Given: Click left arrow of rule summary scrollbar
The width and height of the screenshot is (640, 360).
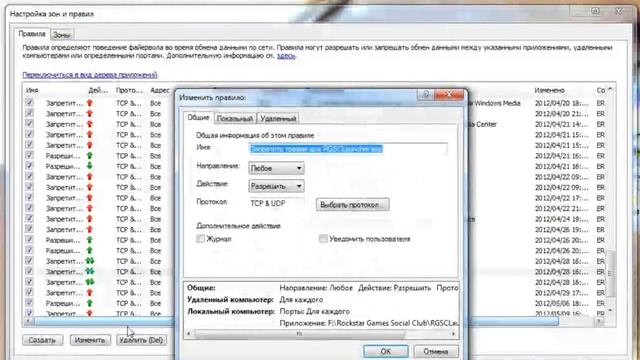Looking at the screenshot, I should [x=189, y=334].
